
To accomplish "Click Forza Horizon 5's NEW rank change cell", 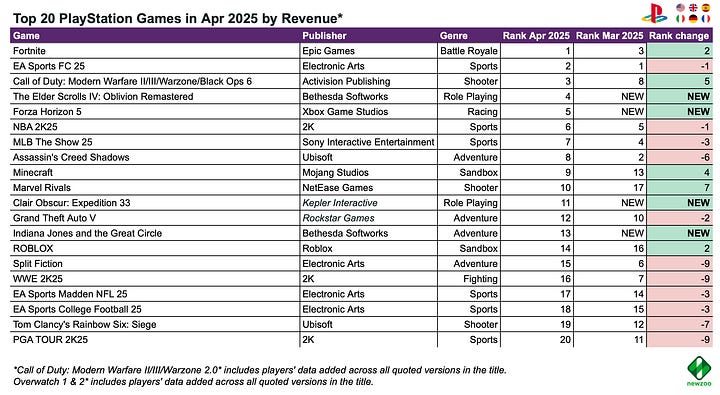I will (680, 112).
